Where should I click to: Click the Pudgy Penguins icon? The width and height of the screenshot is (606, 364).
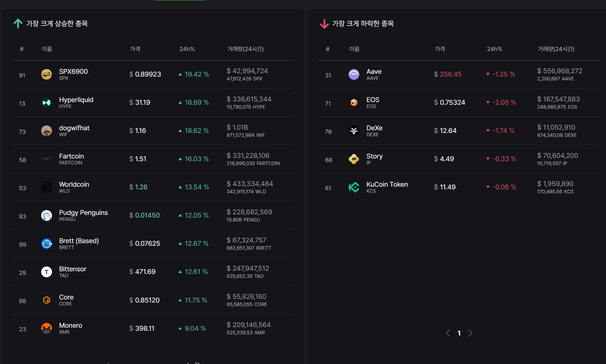[47, 215]
